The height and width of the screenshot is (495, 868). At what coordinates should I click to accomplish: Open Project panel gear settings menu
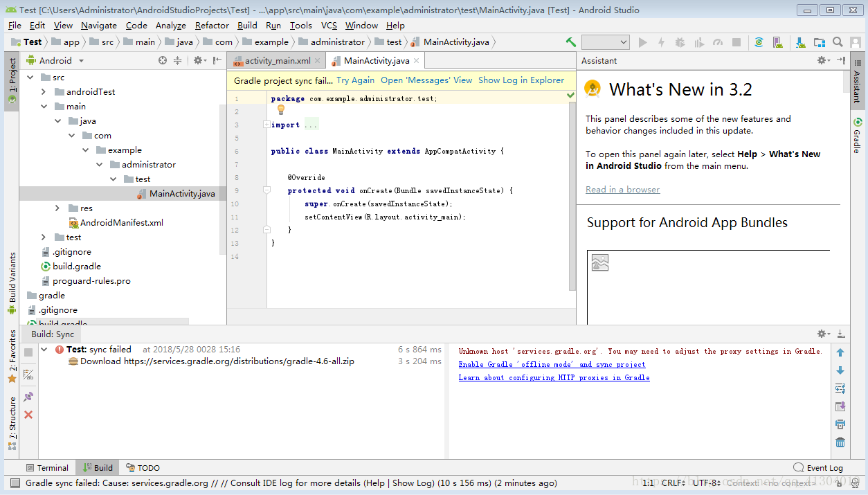point(199,60)
